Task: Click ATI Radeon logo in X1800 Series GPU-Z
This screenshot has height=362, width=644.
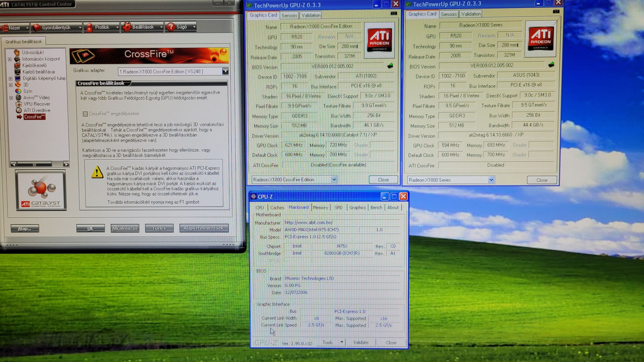Action: (540, 39)
